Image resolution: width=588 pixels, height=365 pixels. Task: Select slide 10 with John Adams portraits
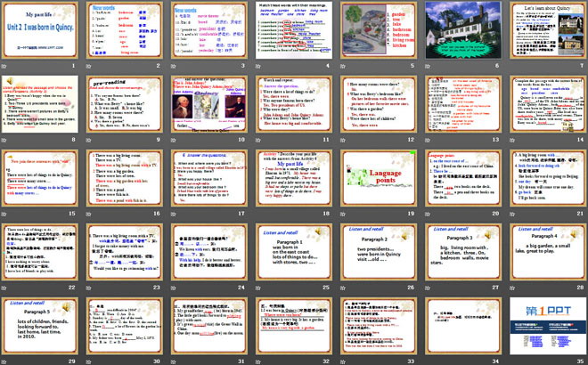209,104
